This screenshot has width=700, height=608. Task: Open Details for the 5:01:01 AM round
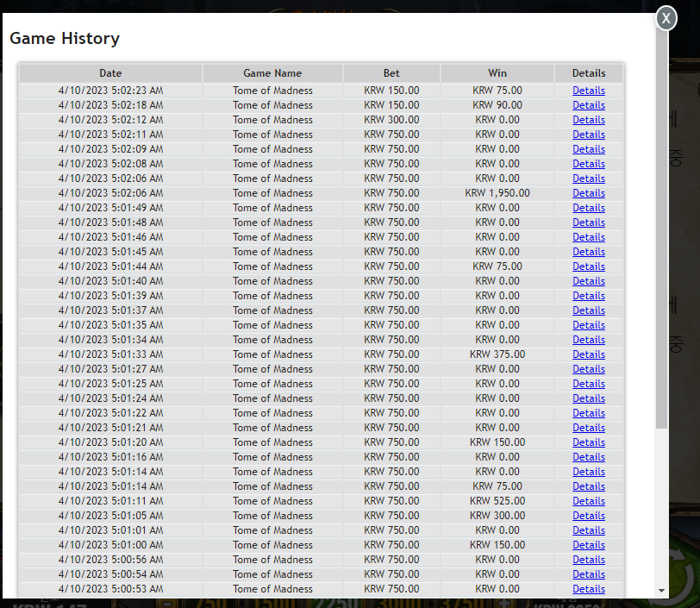(x=589, y=530)
